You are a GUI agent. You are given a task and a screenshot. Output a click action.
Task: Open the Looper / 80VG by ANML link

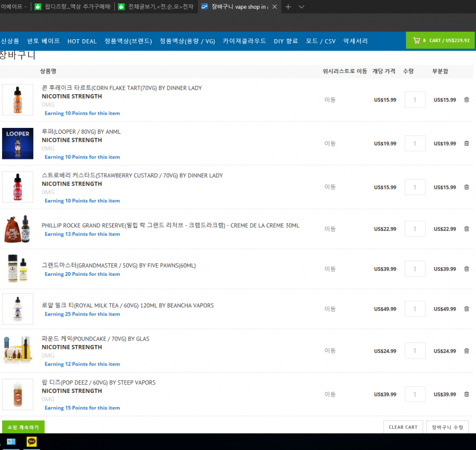coord(81,132)
